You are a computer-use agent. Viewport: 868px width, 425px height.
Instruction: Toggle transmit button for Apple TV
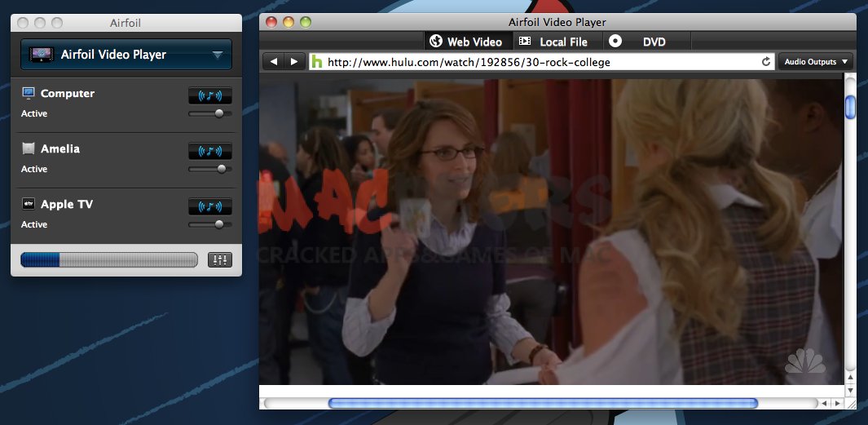(x=209, y=206)
